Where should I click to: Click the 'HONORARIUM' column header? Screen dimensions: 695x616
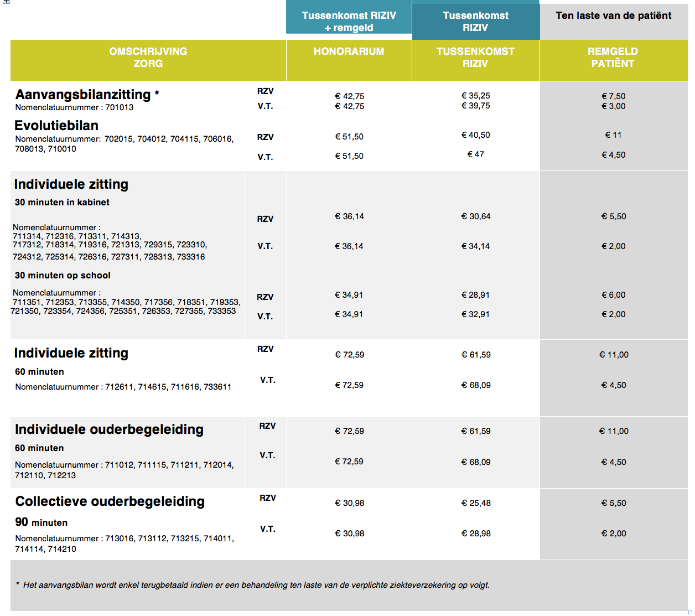tap(349, 51)
